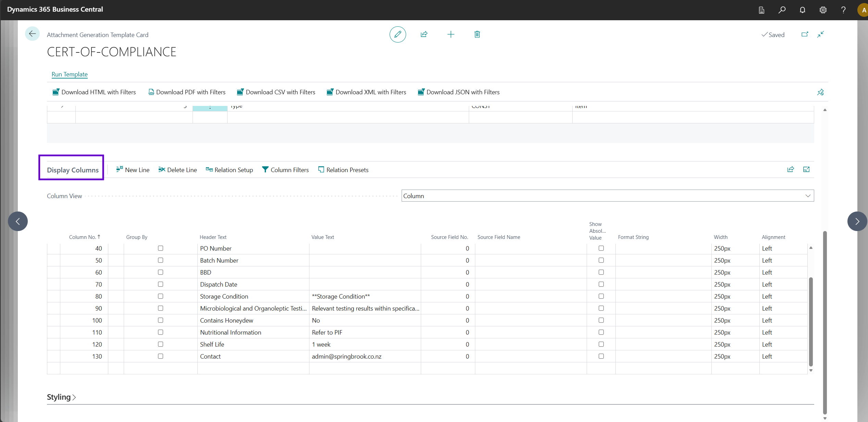868x422 pixels.
Task: Open user account avatar
Action: point(863,10)
